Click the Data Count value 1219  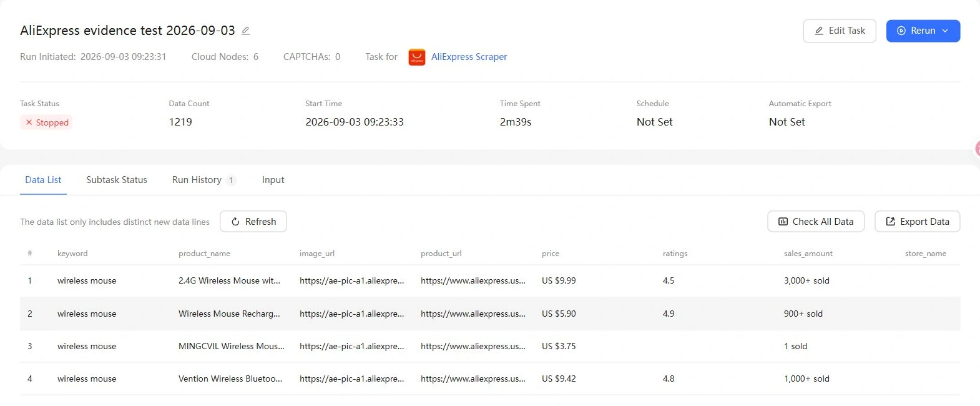coord(180,122)
